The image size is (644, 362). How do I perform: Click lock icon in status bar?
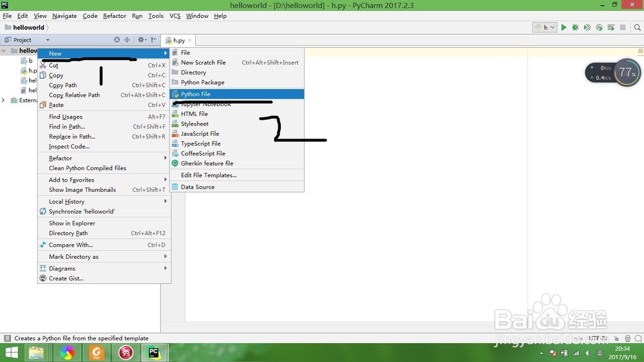[616, 339]
